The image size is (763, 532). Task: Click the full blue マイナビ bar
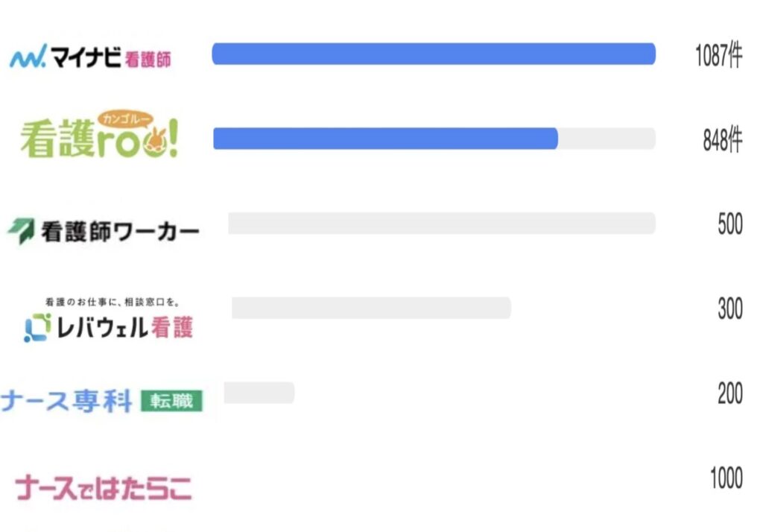click(434, 54)
